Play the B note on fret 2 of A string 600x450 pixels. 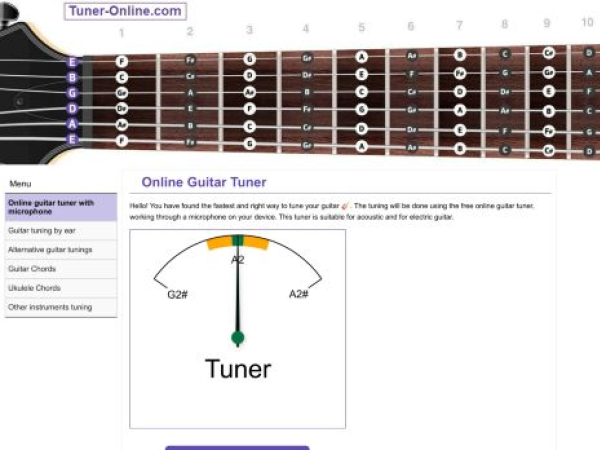190,126
